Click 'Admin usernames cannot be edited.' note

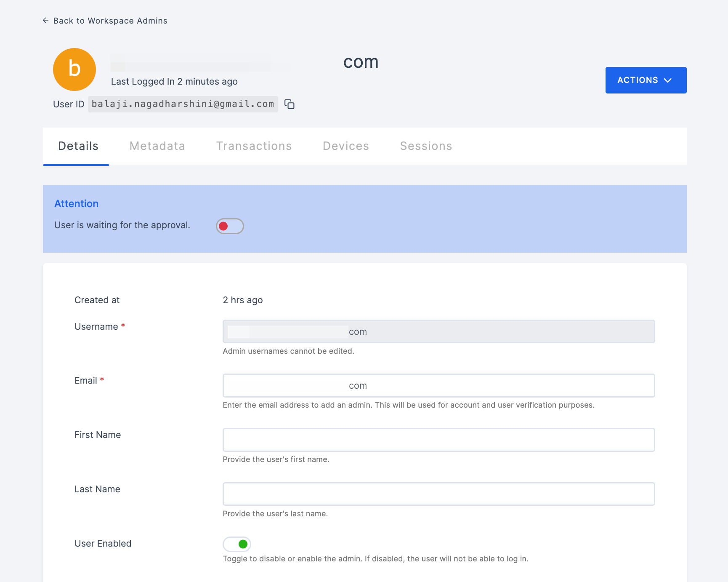coord(288,351)
